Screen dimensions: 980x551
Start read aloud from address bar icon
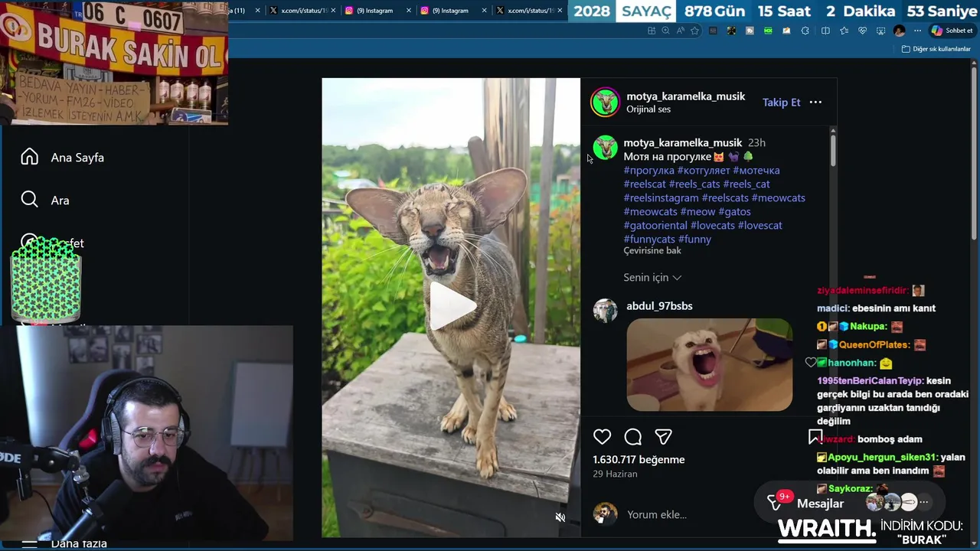coord(680,31)
